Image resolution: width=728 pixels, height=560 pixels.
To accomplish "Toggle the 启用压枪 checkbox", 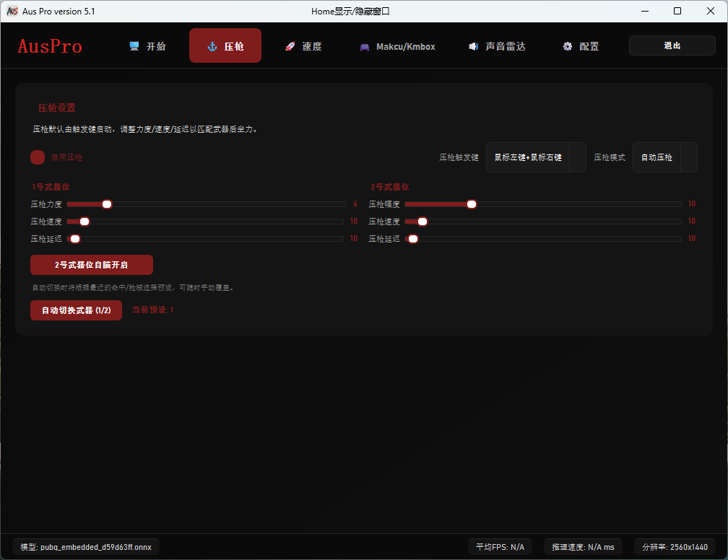I will tap(38, 157).
